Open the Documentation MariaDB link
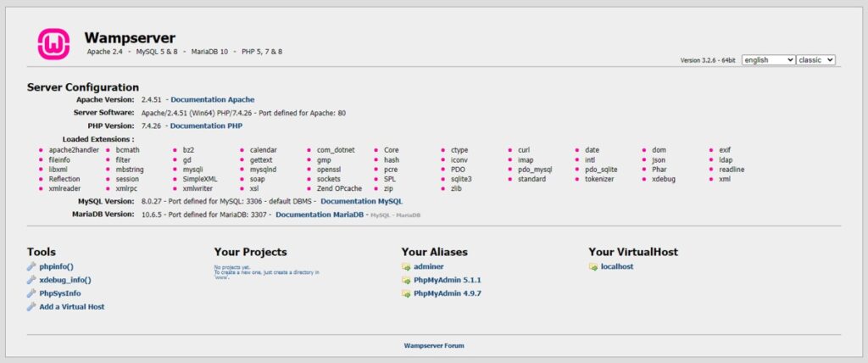The width and height of the screenshot is (868, 363). pos(320,215)
